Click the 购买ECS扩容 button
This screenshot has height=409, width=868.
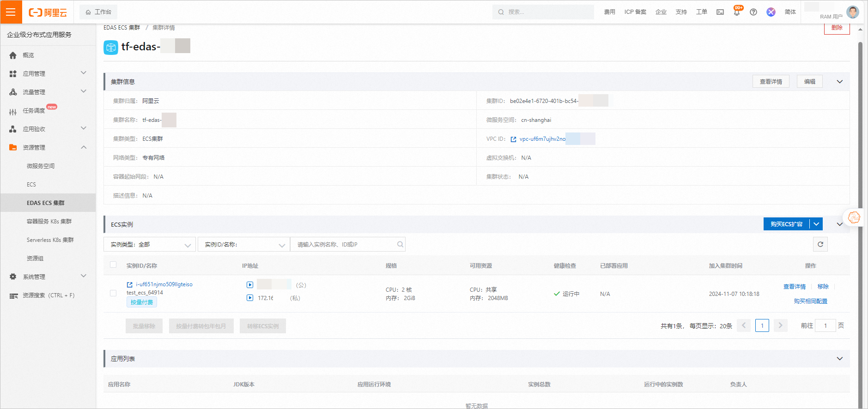(786, 224)
